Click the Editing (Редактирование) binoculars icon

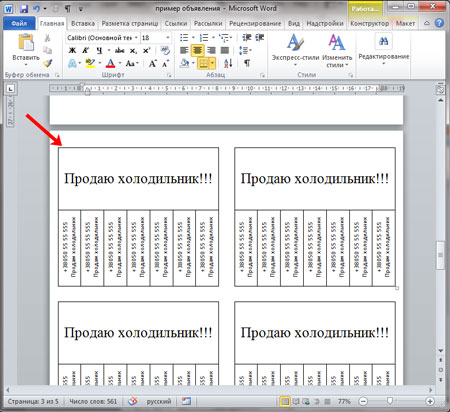[383, 41]
